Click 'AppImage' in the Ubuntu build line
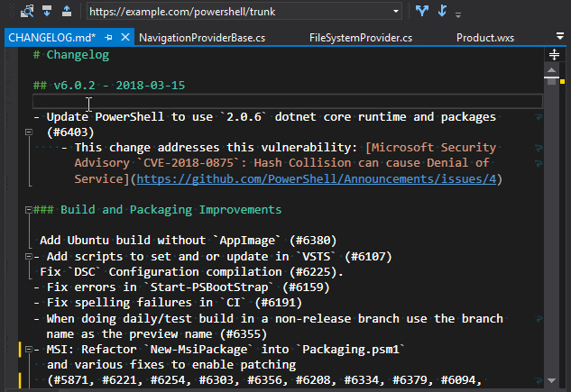 tap(247, 241)
